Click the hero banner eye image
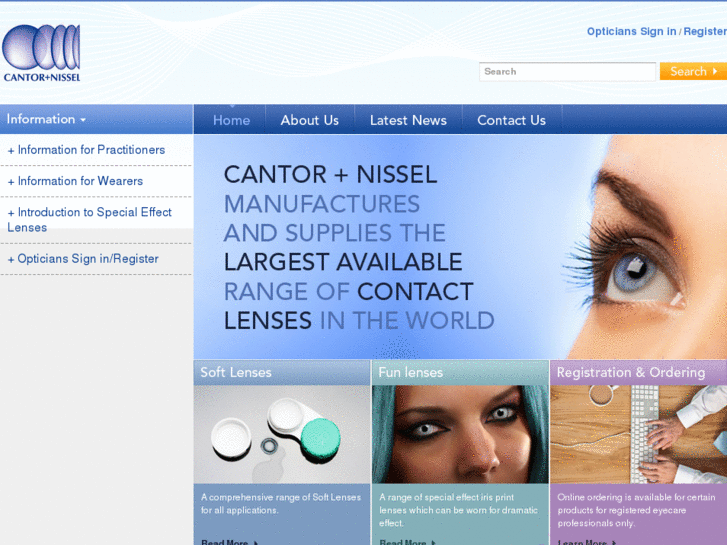This screenshot has height=545, width=727. 644,247
